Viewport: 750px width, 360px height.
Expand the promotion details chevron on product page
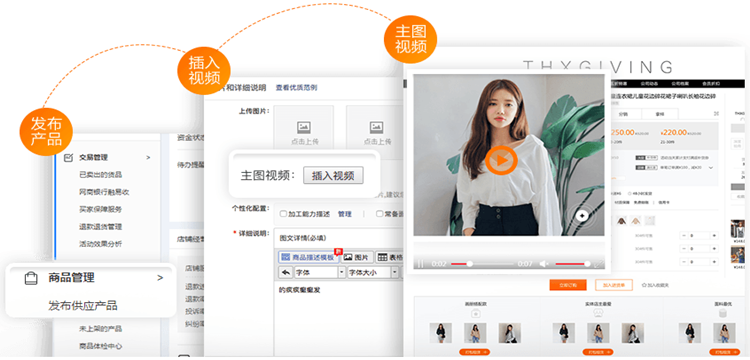coord(711,168)
